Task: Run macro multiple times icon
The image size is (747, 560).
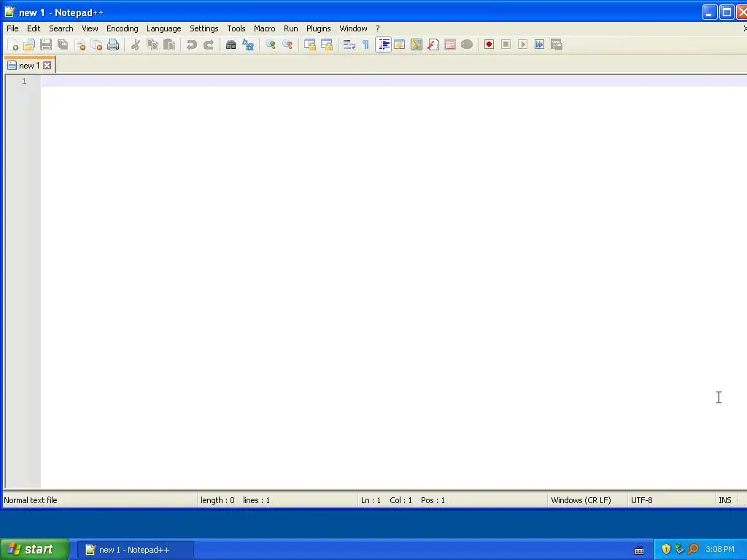Action: [539, 44]
